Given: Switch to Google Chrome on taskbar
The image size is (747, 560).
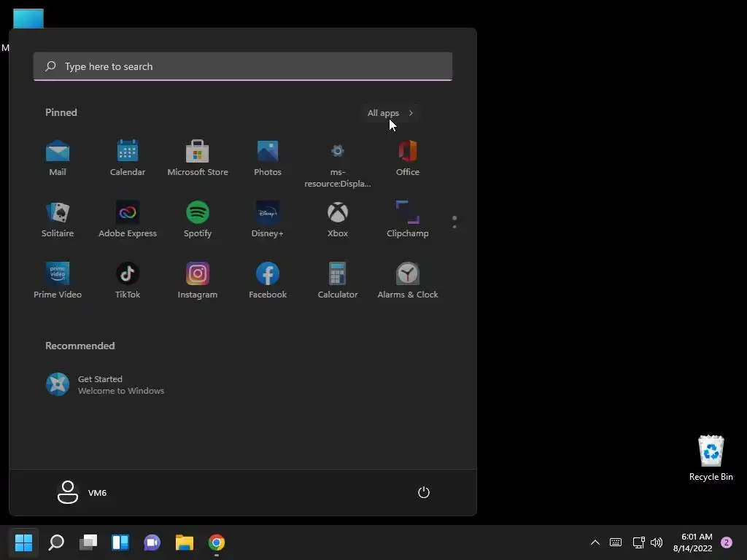Looking at the screenshot, I should (216, 542).
